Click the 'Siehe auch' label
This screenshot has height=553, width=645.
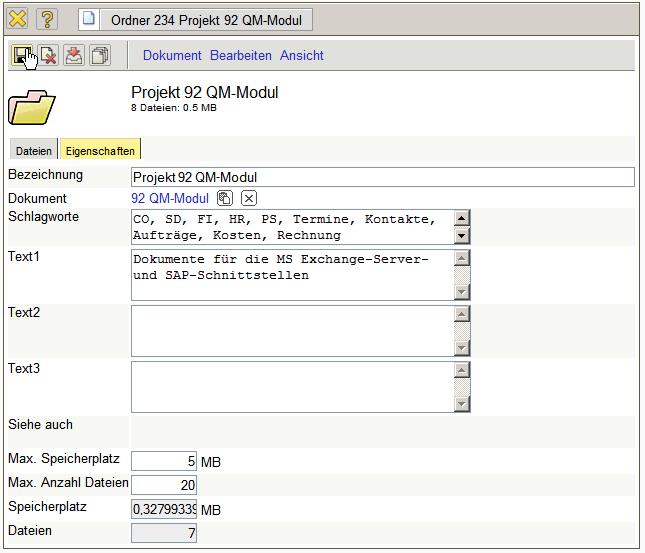pos(40,424)
